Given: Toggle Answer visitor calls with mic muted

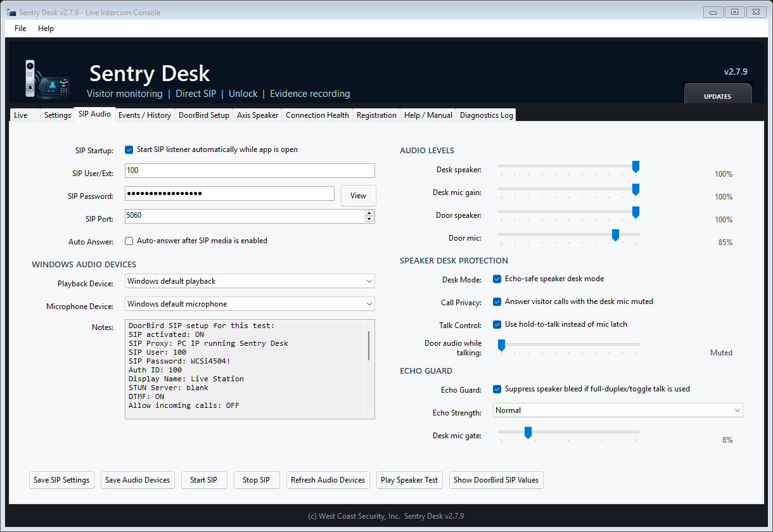Looking at the screenshot, I should (x=497, y=301).
